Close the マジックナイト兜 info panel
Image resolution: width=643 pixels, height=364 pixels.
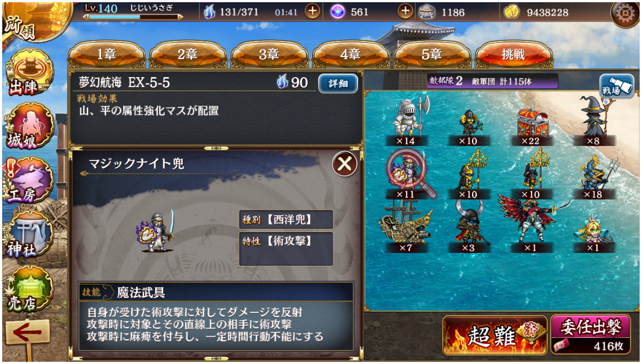coord(344,164)
